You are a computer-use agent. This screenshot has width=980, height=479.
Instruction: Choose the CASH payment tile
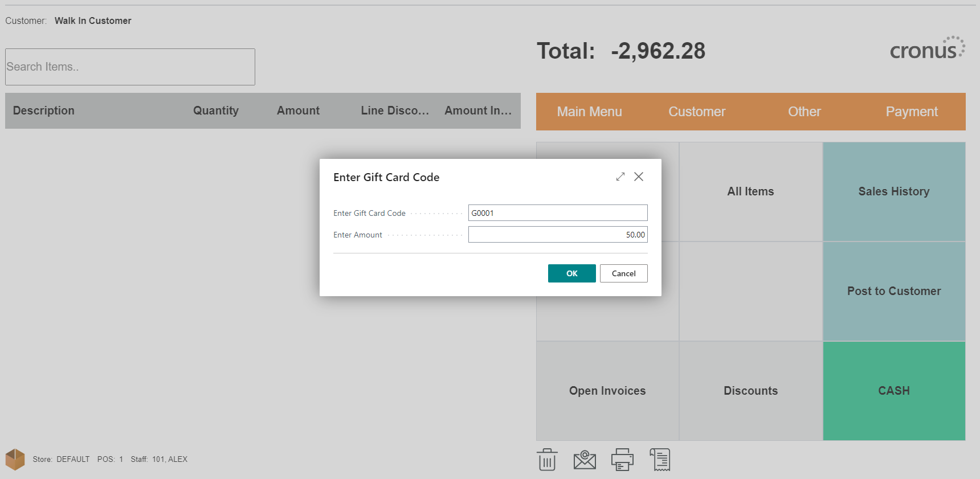(x=893, y=391)
